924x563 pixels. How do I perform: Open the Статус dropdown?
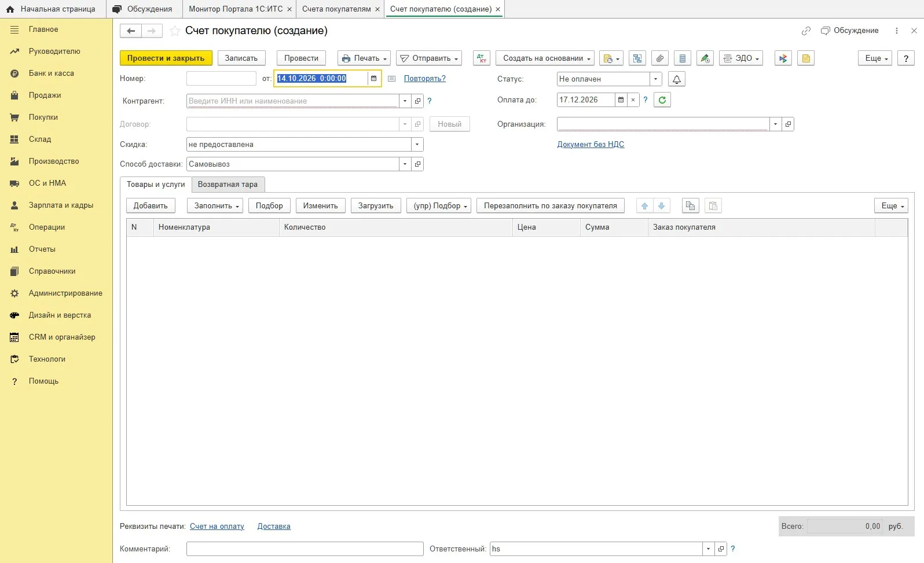(656, 79)
